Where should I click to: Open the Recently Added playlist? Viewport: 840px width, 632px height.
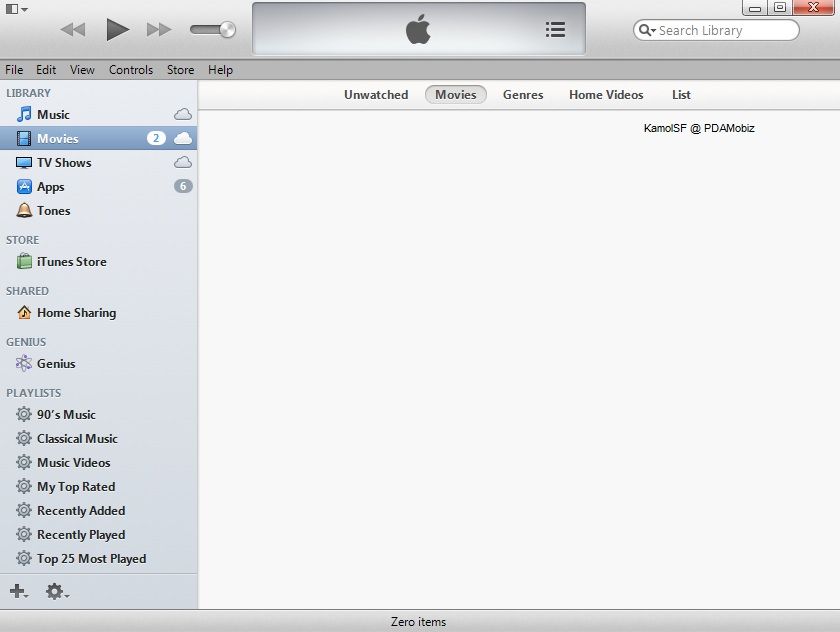point(99,510)
